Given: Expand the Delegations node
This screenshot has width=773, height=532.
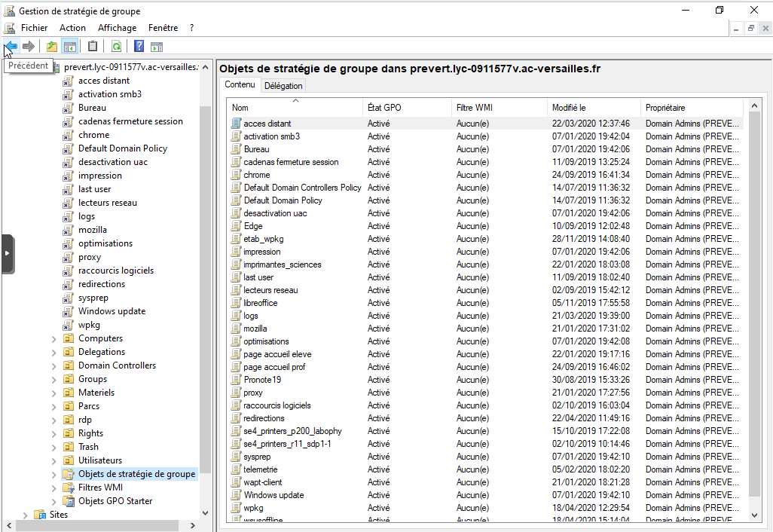Looking at the screenshot, I should (x=53, y=352).
